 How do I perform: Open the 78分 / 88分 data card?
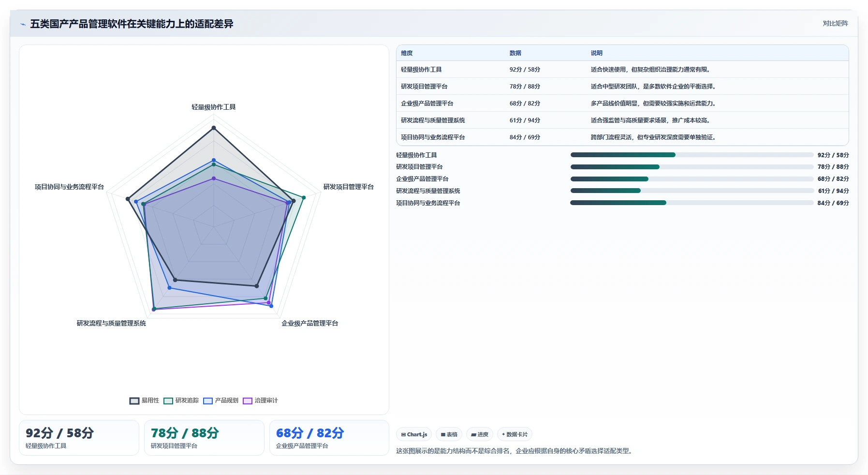point(204,438)
